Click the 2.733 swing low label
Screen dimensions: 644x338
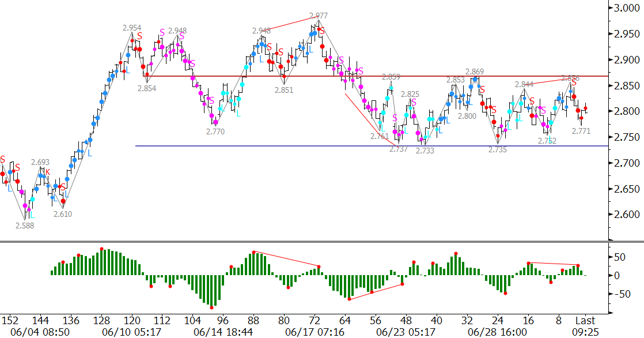[427, 151]
